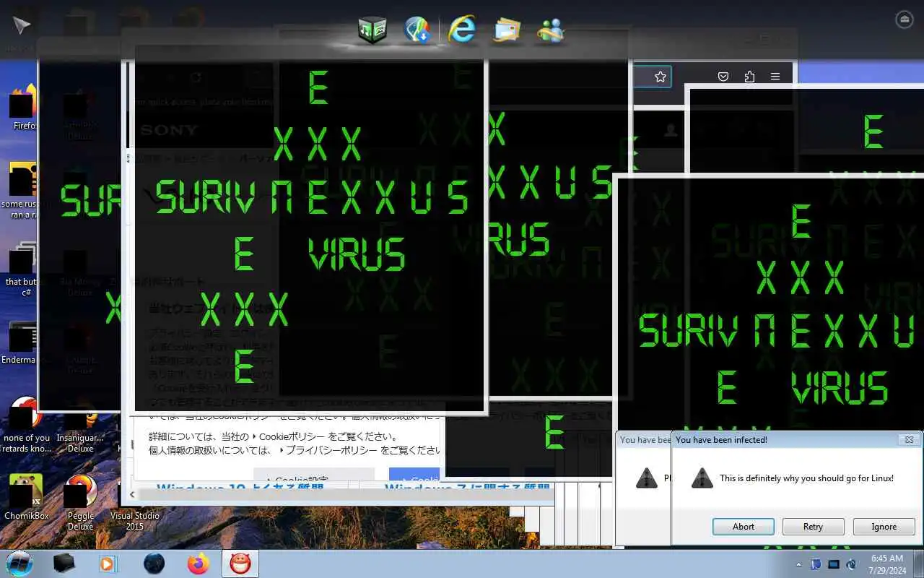Image resolution: width=924 pixels, height=578 pixels.
Task: Open the black box icon on the taskbar
Action: click(x=64, y=563)
